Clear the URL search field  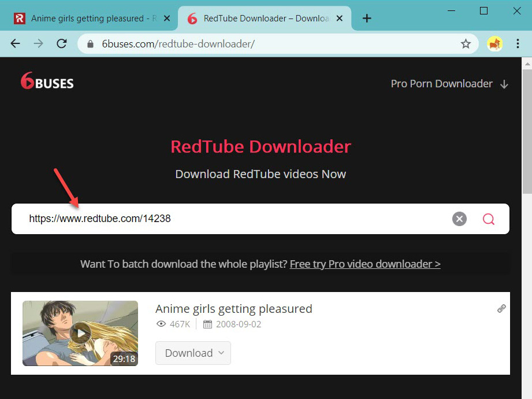pos(459,219)
